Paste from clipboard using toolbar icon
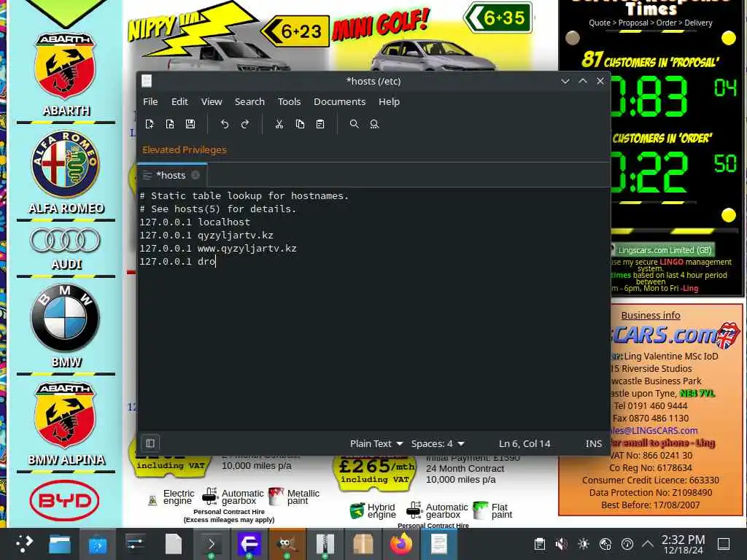 pos(320,124)
